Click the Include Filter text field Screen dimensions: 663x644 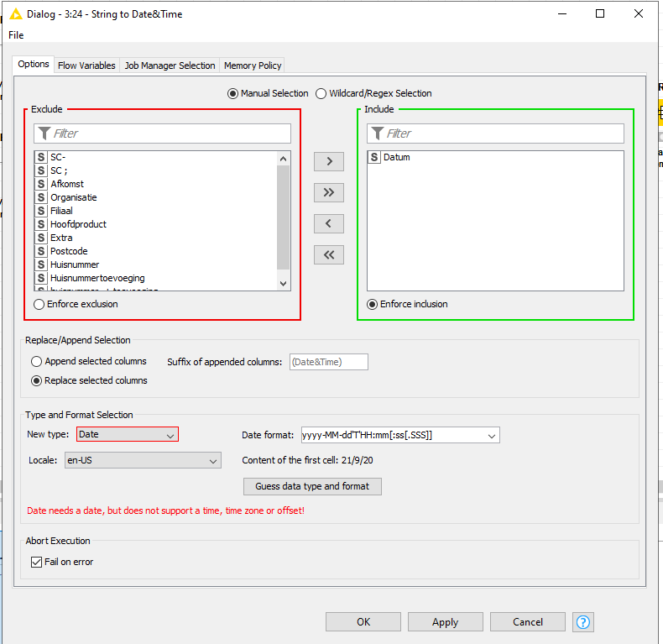pyautogui.click(x=495, y=134)
